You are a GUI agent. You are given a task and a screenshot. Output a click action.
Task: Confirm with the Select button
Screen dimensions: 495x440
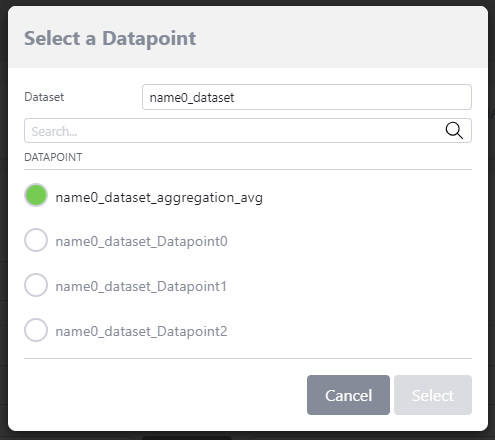433,395
